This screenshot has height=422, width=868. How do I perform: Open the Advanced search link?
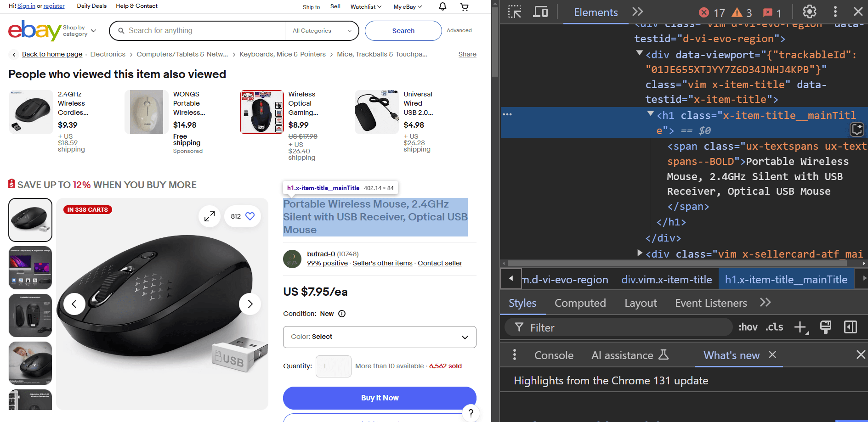tap(459, 30)
